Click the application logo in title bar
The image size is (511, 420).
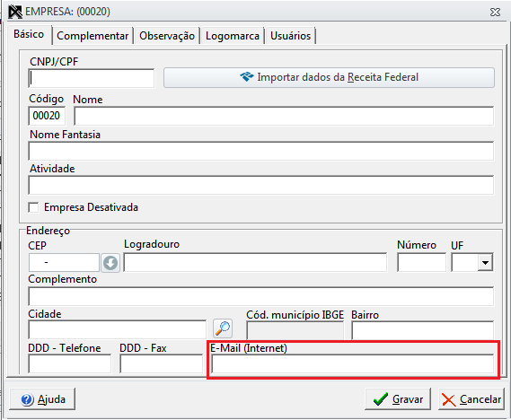(15, 12)
